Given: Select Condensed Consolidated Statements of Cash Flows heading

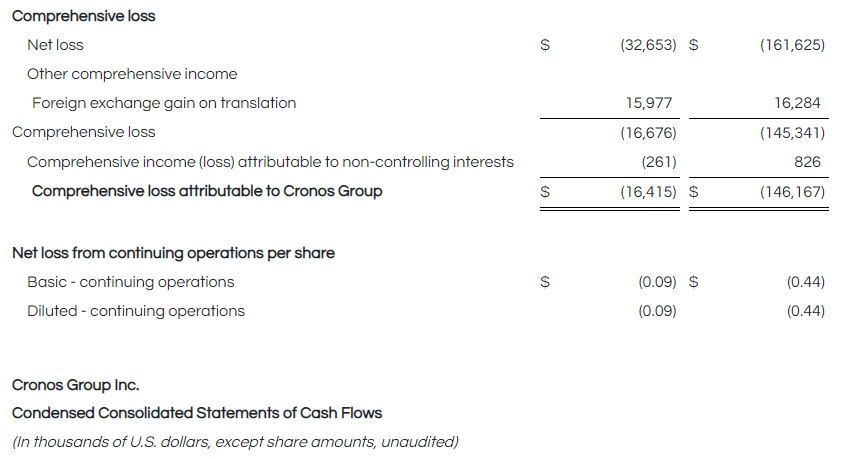Looking at the screenshot, I should point(197,413).
